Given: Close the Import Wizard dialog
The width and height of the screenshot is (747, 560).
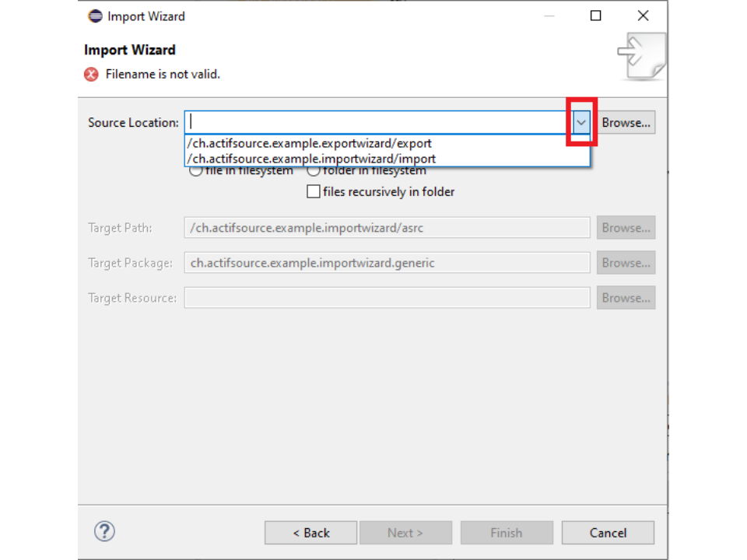Looking at the screenshot, I should 643,16.
